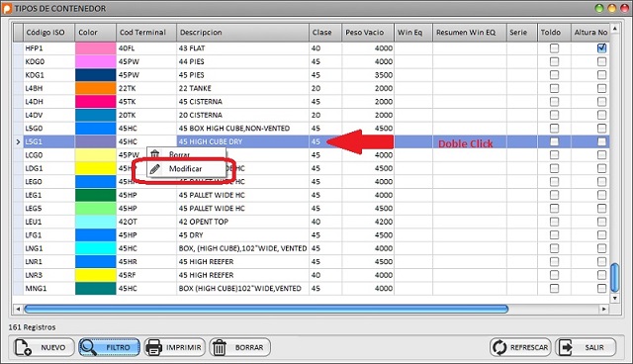The height and width of the screenshot is (364, 633).
Task: Select the '42 OPENT TOP' cell
Action: pos(242,222)
